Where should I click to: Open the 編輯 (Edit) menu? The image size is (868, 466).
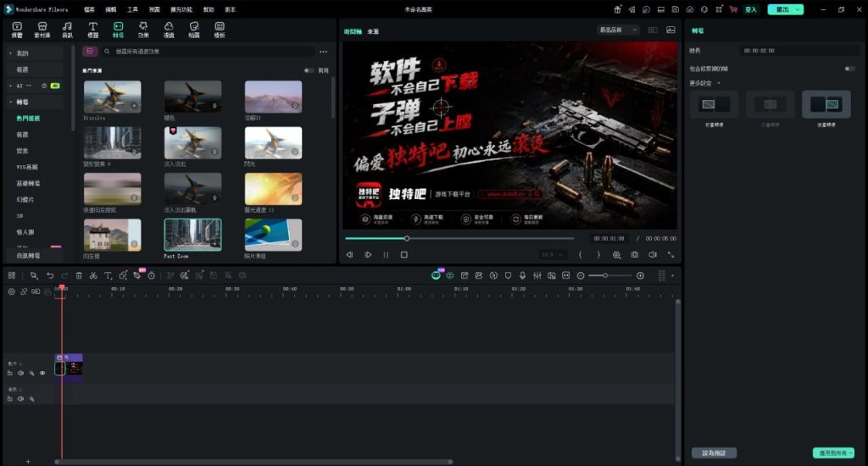pos(111,9)
